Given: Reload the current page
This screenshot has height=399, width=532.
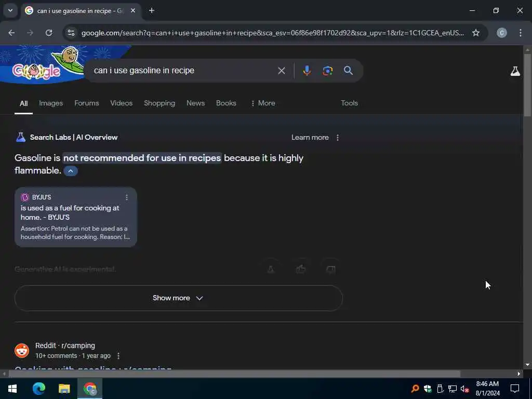Looking at the screenshot, I should coord(49,33).
